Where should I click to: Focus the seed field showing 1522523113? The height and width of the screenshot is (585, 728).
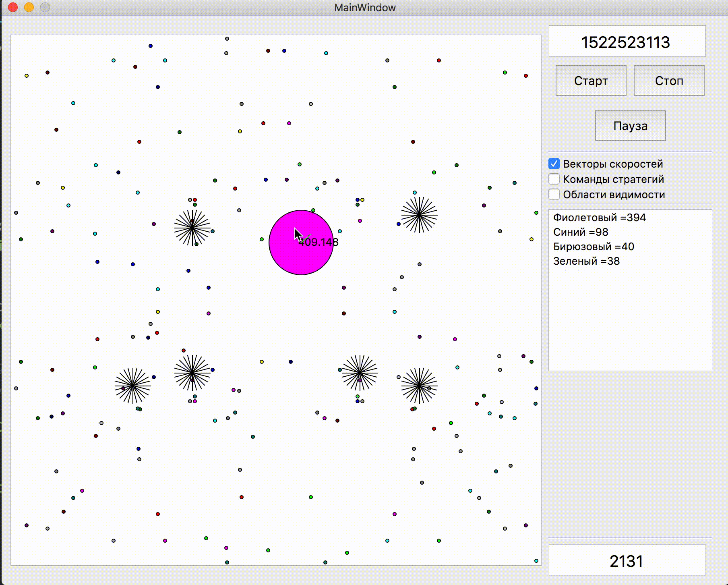[x=627, y=41]
